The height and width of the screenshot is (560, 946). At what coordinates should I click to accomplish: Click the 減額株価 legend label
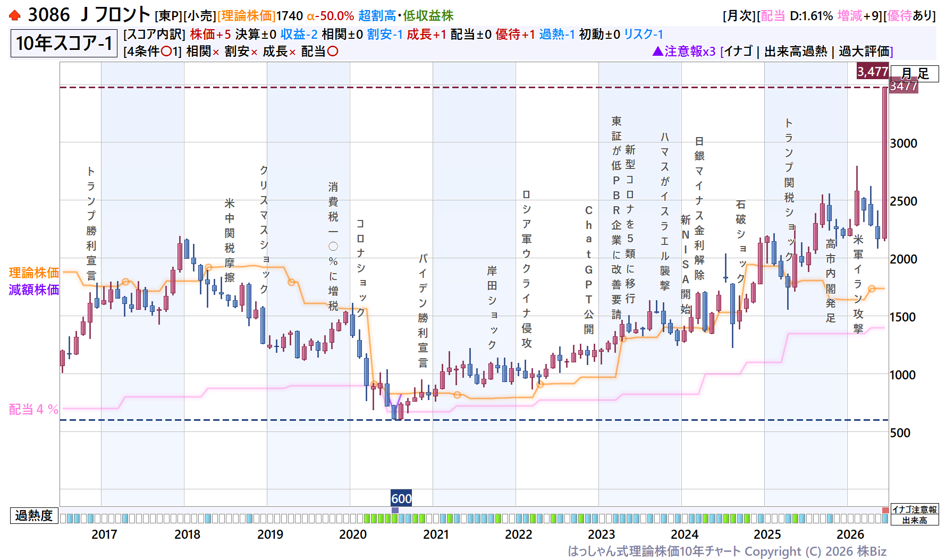coord(34,290)
